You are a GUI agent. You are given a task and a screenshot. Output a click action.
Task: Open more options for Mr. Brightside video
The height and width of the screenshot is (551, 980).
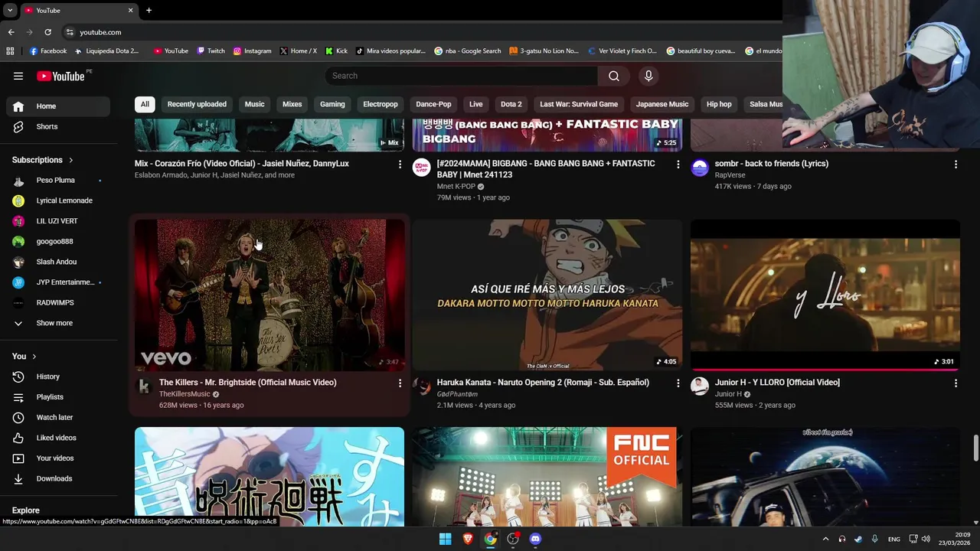click(x=400, y=383)
